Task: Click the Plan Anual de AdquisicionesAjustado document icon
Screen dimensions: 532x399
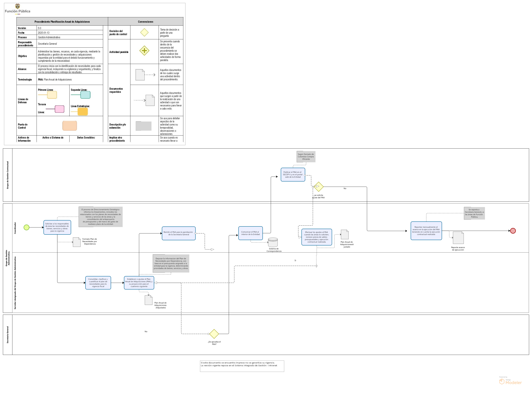Action: (x=345, y=234)
